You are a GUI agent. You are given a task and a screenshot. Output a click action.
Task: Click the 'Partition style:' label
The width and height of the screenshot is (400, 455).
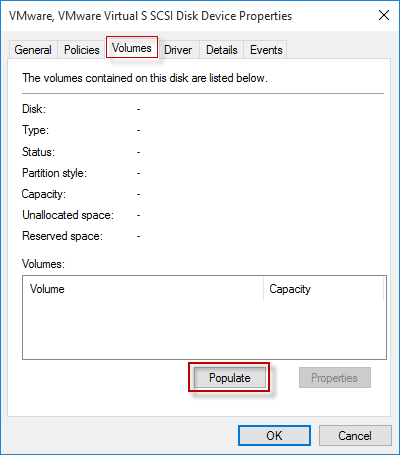tap(54, 173)
